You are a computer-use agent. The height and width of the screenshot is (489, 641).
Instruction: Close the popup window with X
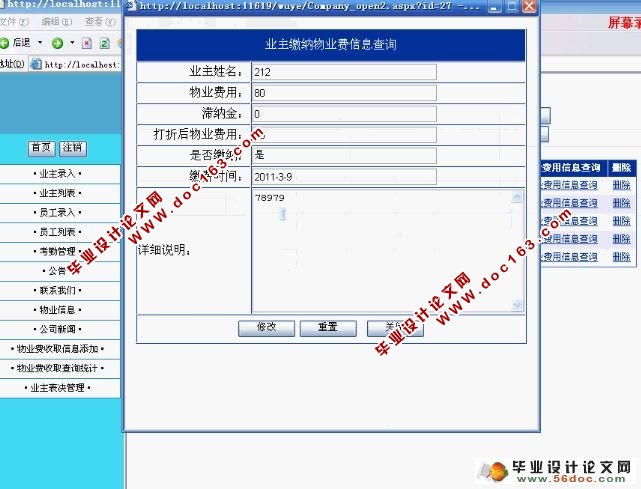point(529,7)
